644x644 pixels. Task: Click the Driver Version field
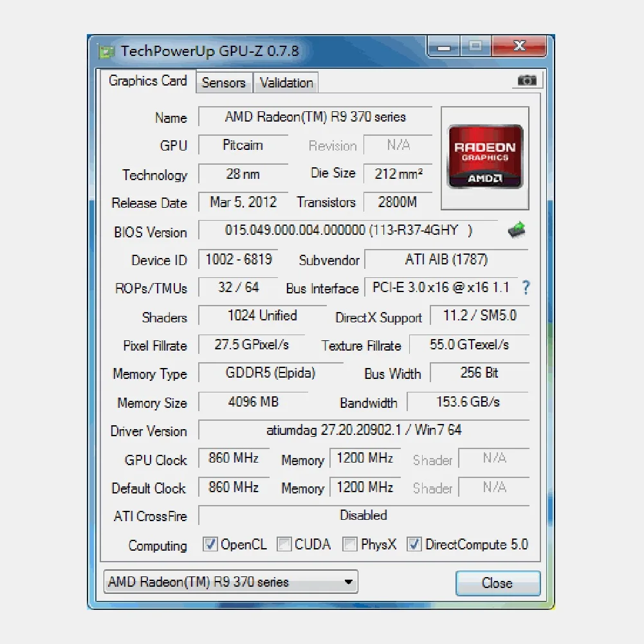coord(364,430)
